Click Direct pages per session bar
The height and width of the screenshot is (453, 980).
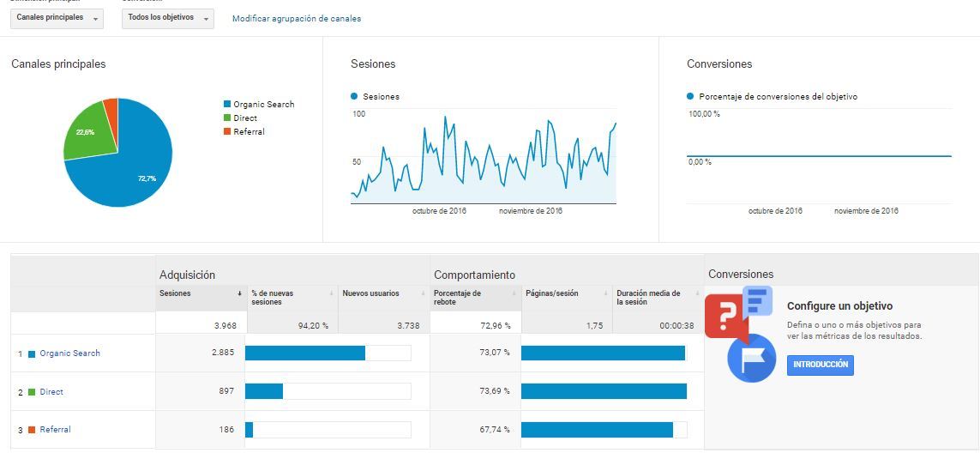pyautogui.click(x=604, y=391)
